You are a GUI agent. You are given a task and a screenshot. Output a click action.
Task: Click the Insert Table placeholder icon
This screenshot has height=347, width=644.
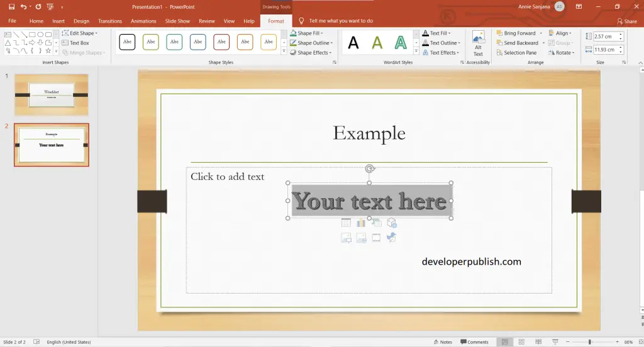coord(347,223)
